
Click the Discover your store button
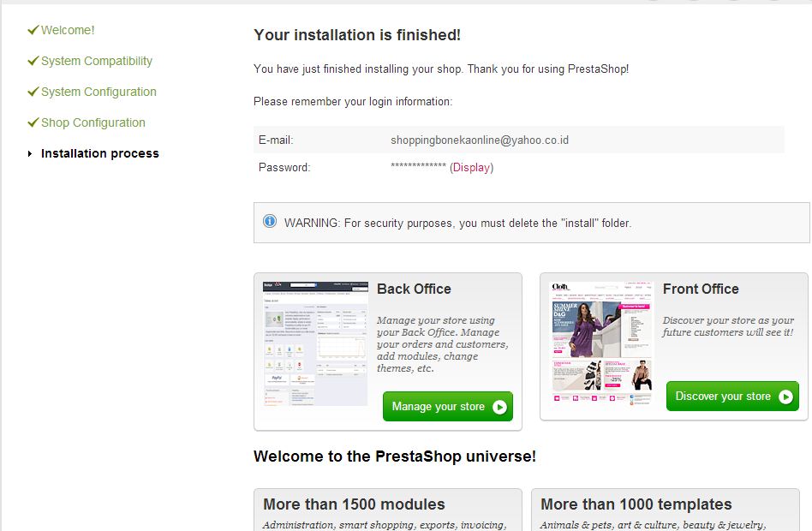(x=732, y=397)
